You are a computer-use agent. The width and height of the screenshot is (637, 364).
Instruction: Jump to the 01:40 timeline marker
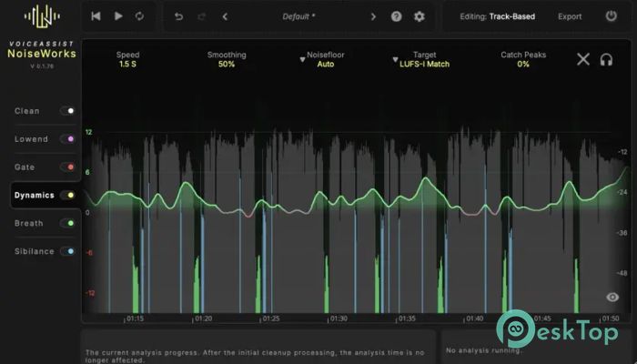coord(474,318)
